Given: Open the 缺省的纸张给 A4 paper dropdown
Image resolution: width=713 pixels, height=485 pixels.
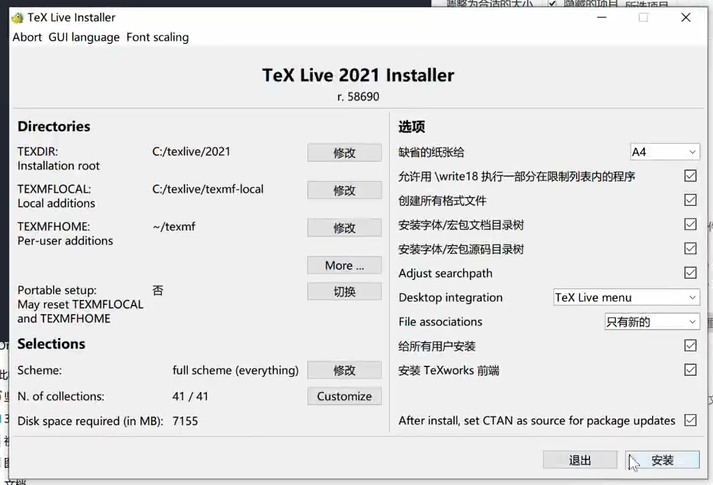Looking at the screenshot, I should point(664,152).
